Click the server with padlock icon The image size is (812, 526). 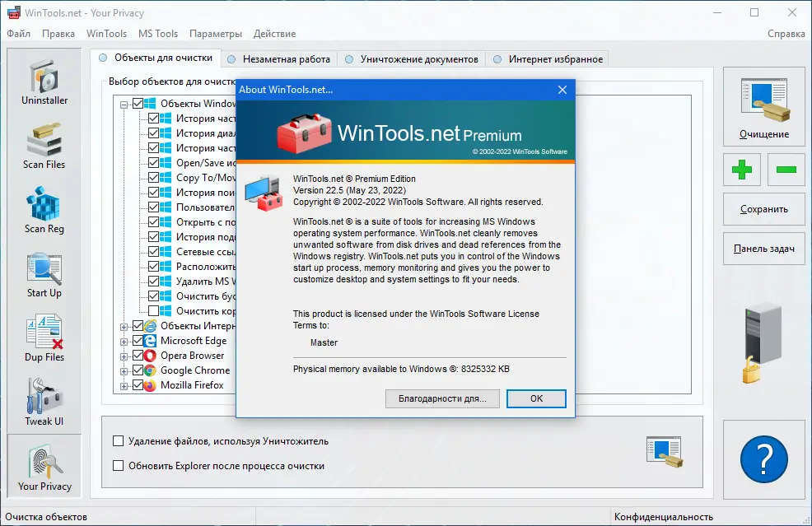point(763,344)
